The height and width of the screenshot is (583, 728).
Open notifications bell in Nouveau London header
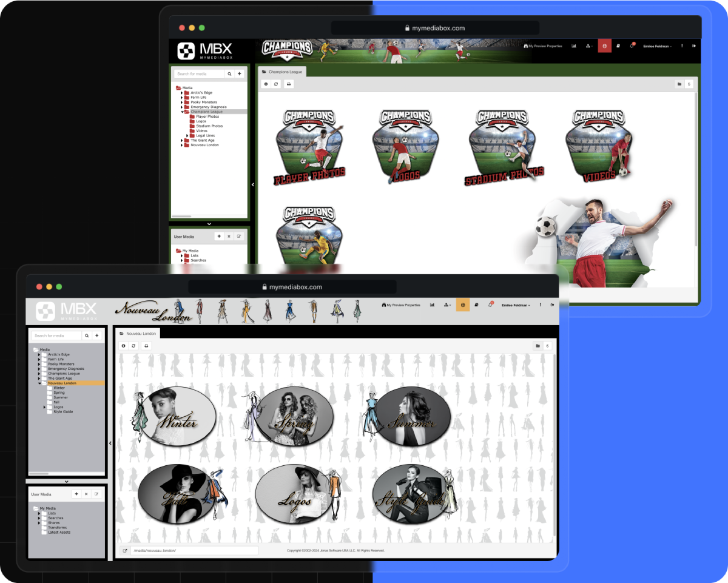pyautogui.click(x=490, y=305)
